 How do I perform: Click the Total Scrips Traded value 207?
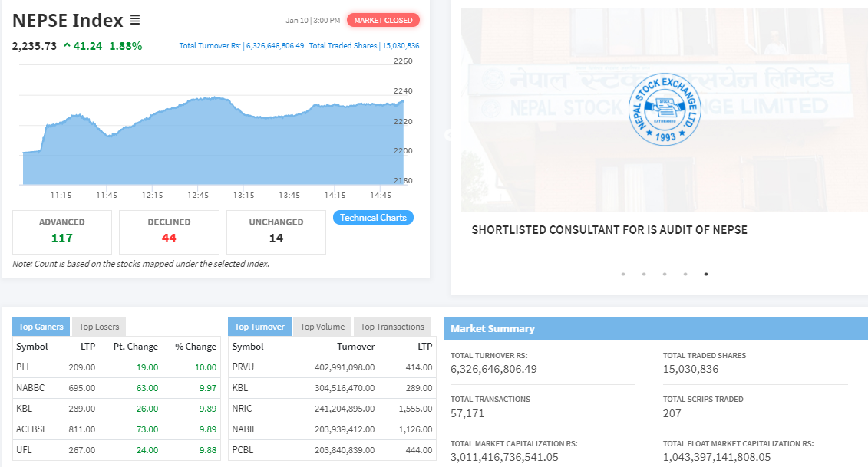click(x=672, y=413)
